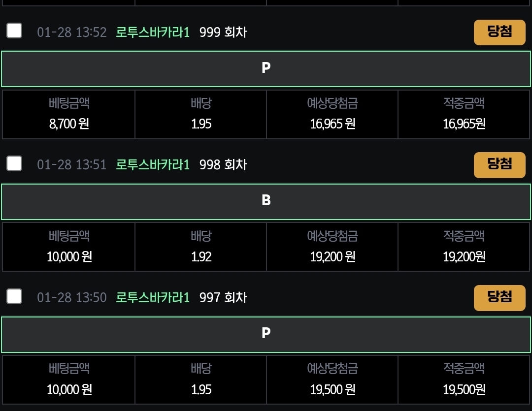532x411 pixels.
Task: Check the box for round 998 bet
Action: click(14, 163)
